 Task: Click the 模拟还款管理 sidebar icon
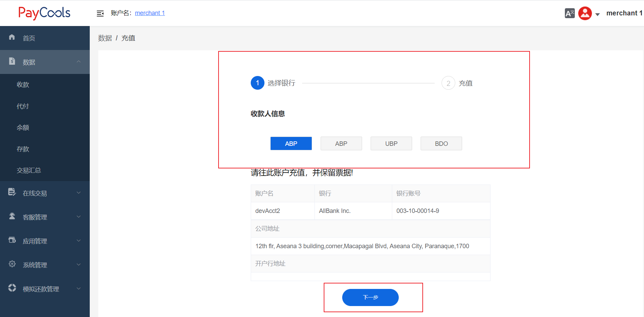[x=12, y=288]
